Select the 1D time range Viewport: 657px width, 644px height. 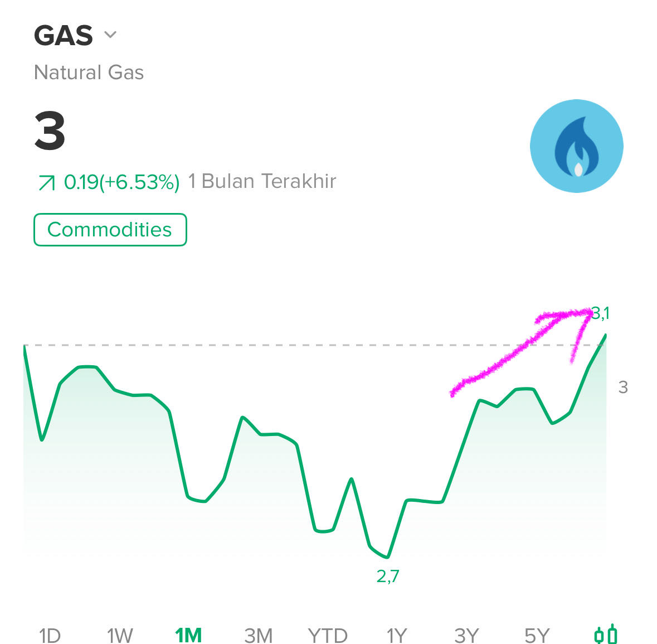[50, 636]
